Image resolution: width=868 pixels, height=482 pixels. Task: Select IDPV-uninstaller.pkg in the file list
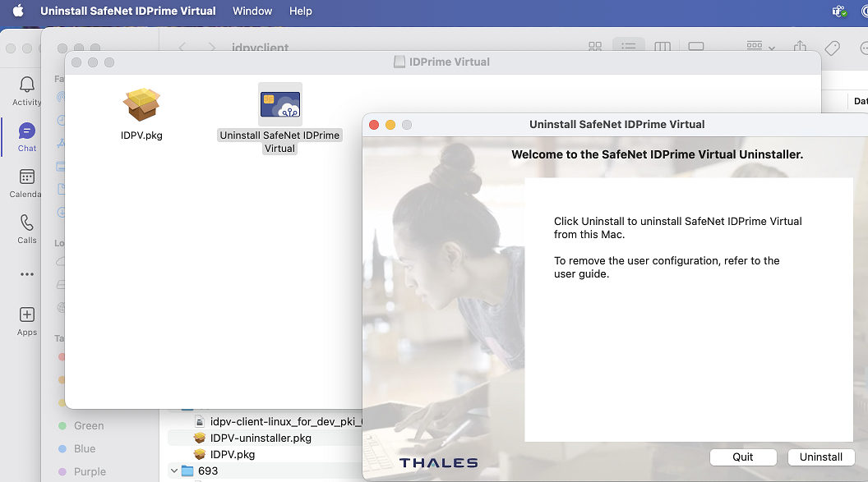261,438
